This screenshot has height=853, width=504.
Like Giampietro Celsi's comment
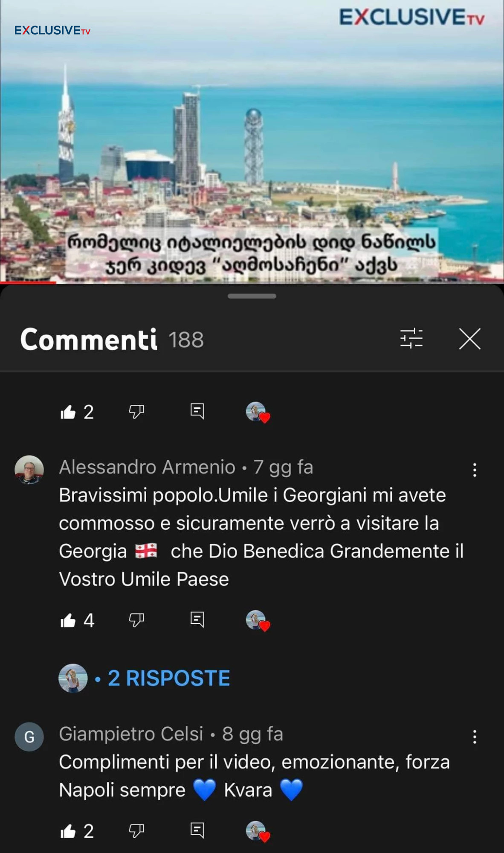[68, 831]
